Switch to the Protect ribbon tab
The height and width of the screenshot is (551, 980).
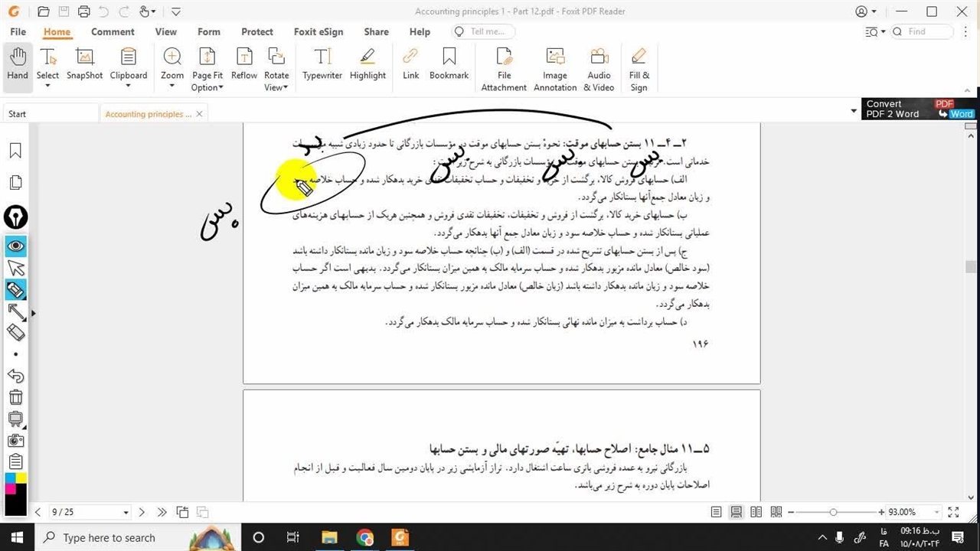[x=257, y=31]
